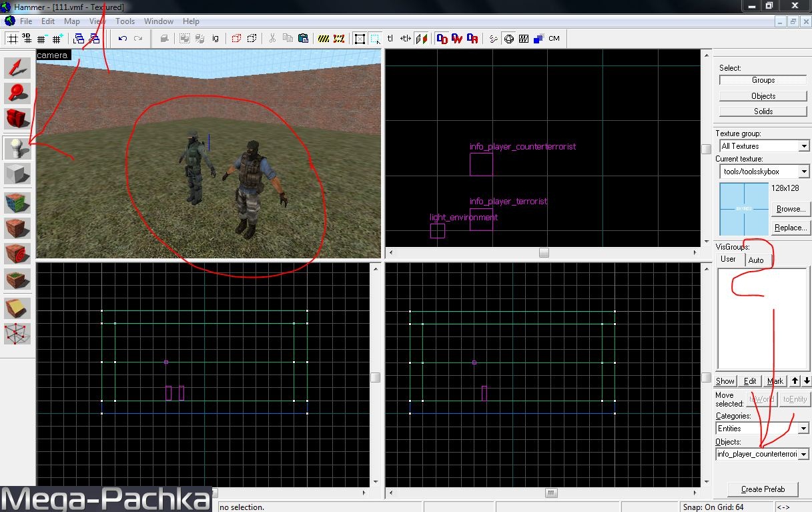Image resolution: width=812 pixels, height=512 pixels.
Task: Click the Objects select button
Action: (x=763, y=95)
